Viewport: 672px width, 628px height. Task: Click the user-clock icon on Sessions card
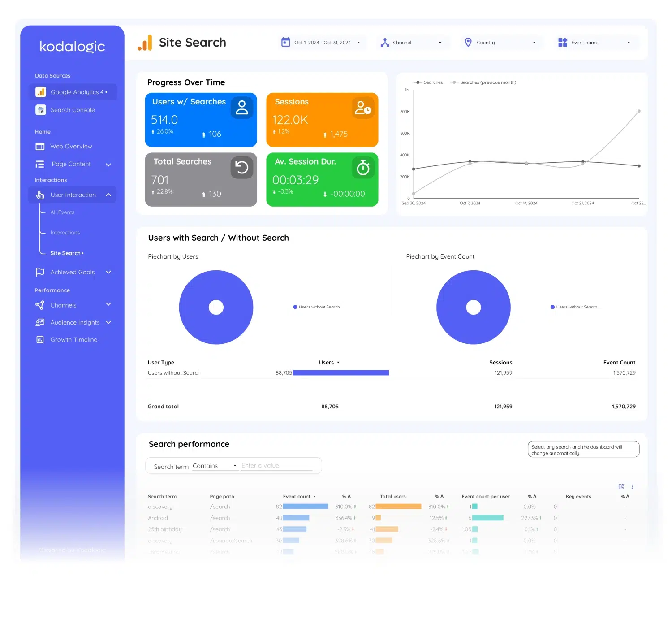point(363,108)
